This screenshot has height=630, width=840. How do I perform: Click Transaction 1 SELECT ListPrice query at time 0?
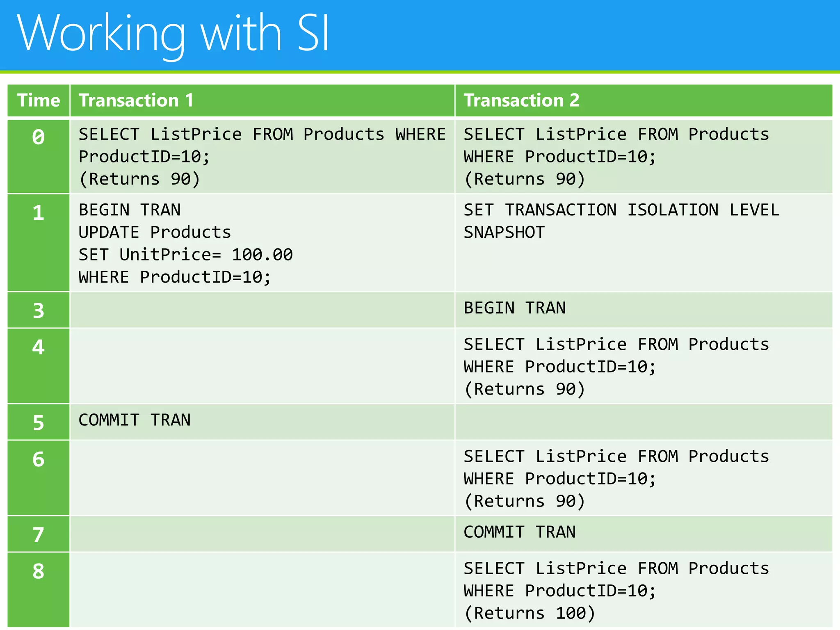pyautogui.click(x=262, y=156)
